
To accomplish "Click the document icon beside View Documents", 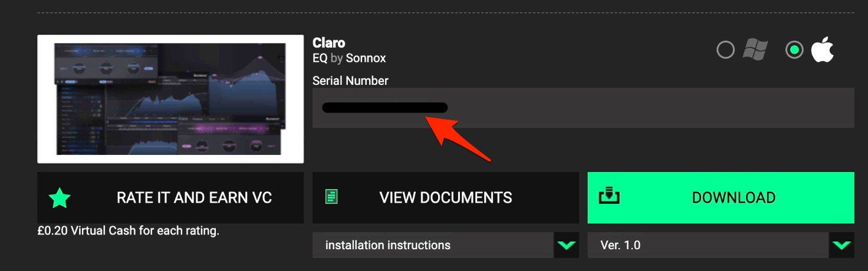I will pos(331,197).
